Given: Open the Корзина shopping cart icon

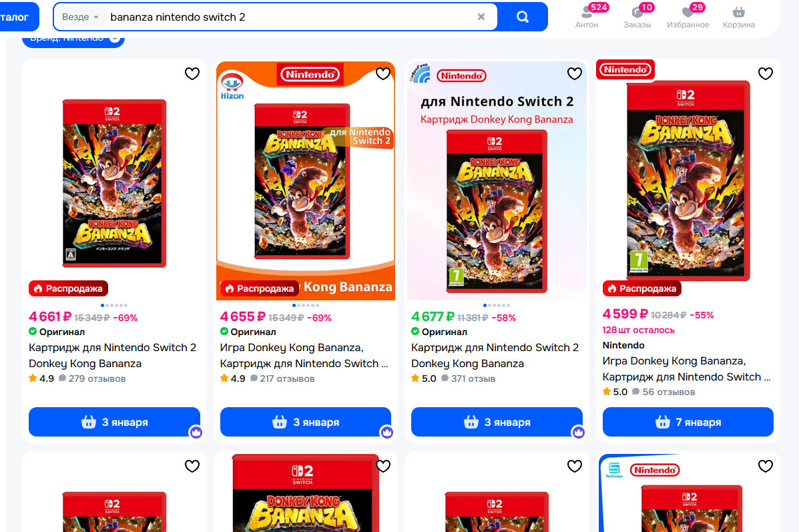Looking at the screenshot, I should (x=738, y=12).
